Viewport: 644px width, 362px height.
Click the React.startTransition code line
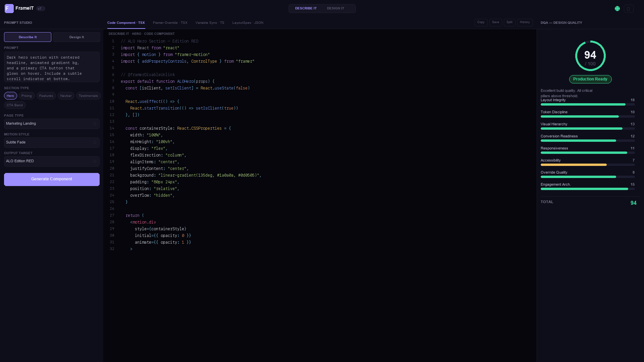point(184,108)
